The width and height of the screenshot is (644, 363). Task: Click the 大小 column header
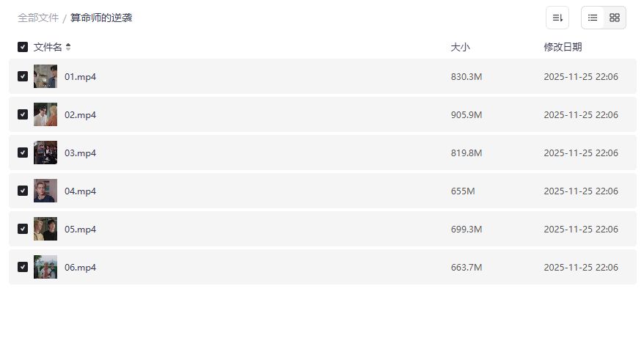(460, 47)
